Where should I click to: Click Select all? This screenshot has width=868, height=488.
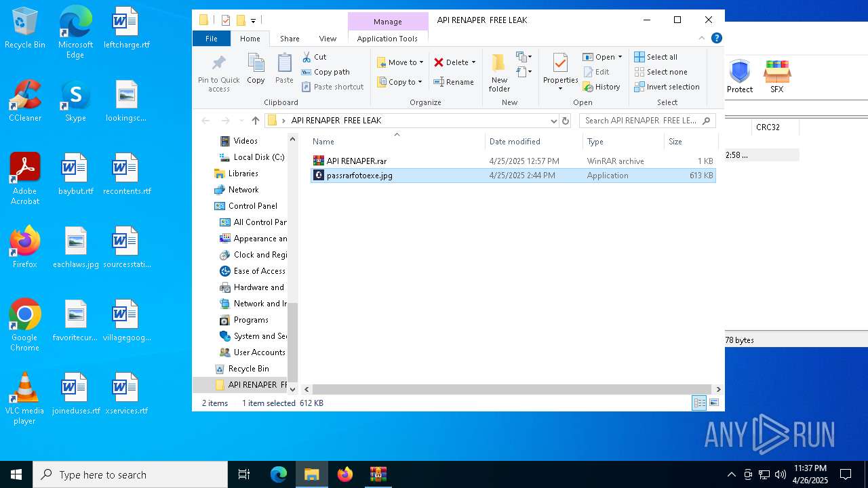coord(656,57)
